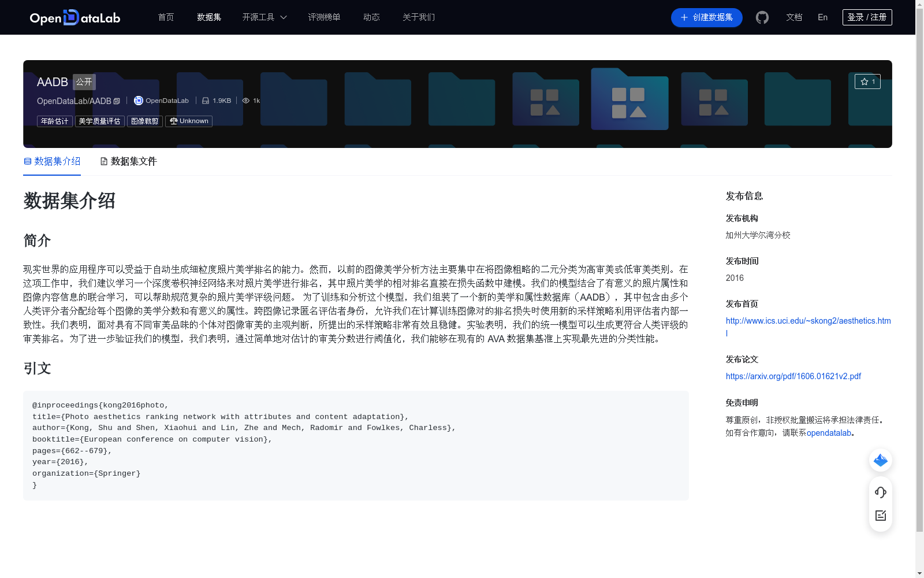Switch language to En

(822, 17)
